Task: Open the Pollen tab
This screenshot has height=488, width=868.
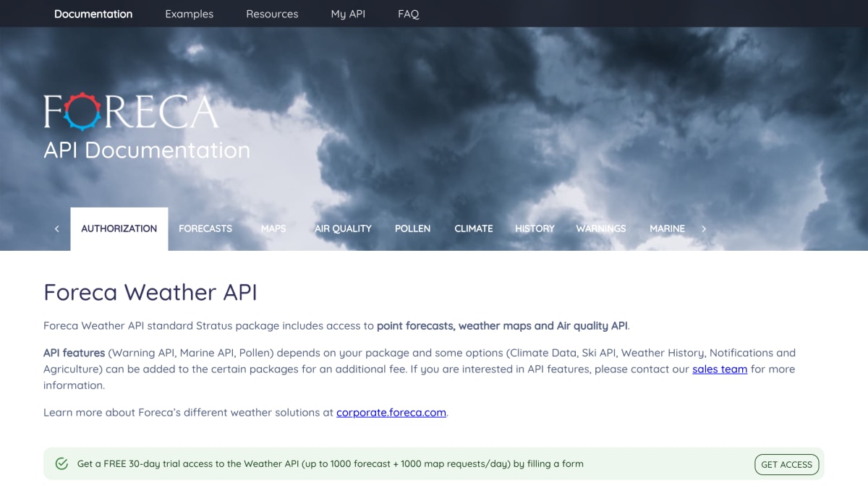Action: click(412, 228)
